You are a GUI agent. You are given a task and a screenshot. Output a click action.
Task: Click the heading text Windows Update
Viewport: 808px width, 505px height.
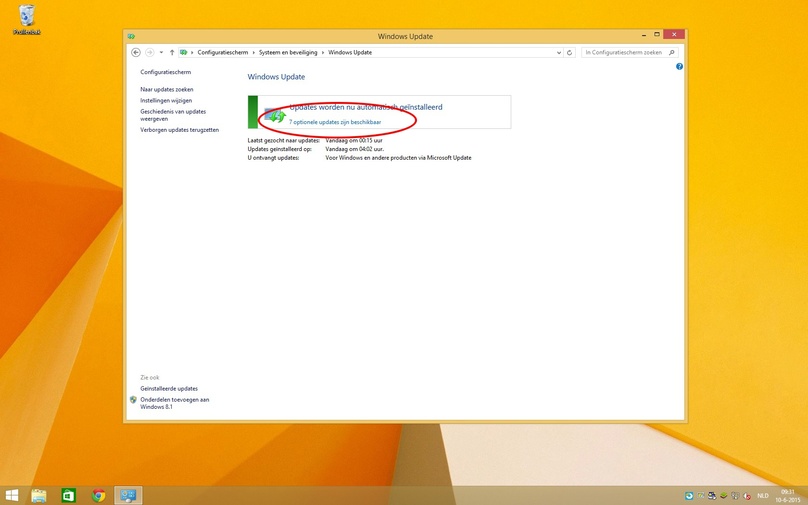point(276,77)
